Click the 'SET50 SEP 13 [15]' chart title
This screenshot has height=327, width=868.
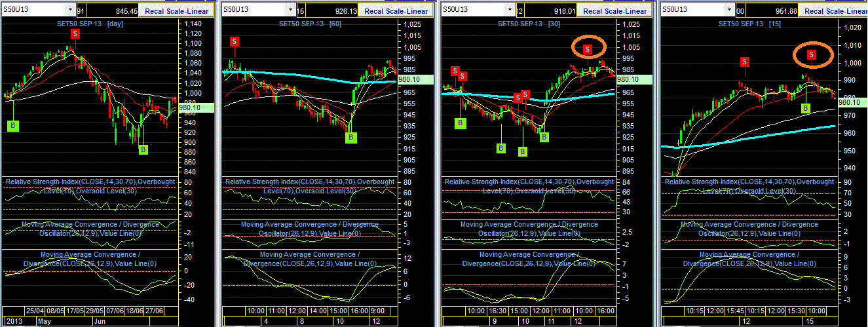point(751,24)
